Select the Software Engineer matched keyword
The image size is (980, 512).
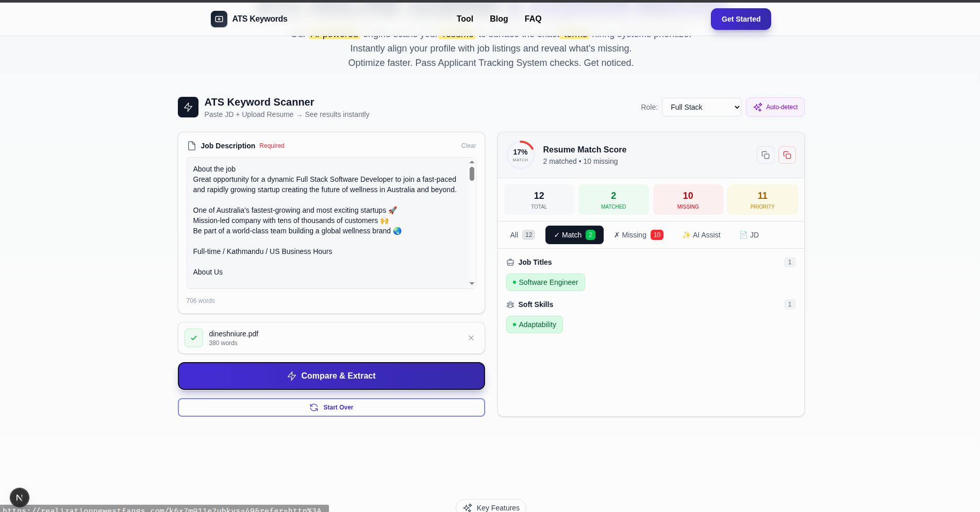[545, 282]
